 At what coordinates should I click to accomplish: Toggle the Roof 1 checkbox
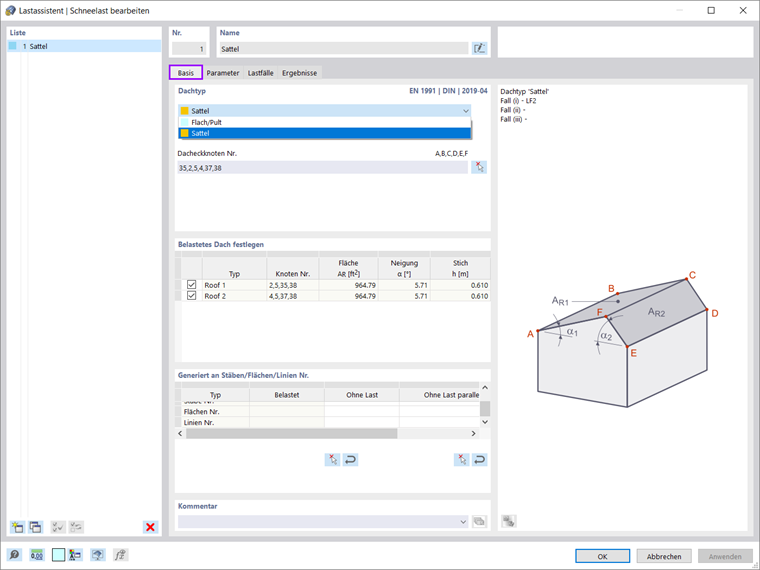point(191,285)
